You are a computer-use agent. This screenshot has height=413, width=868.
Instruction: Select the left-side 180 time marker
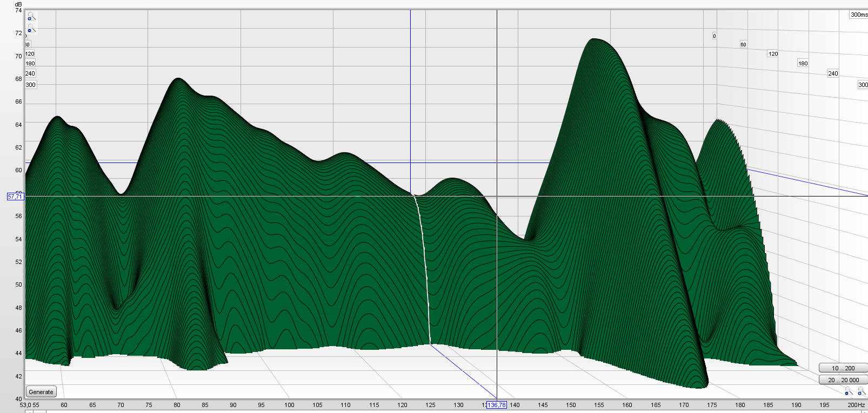click(30, 64)
